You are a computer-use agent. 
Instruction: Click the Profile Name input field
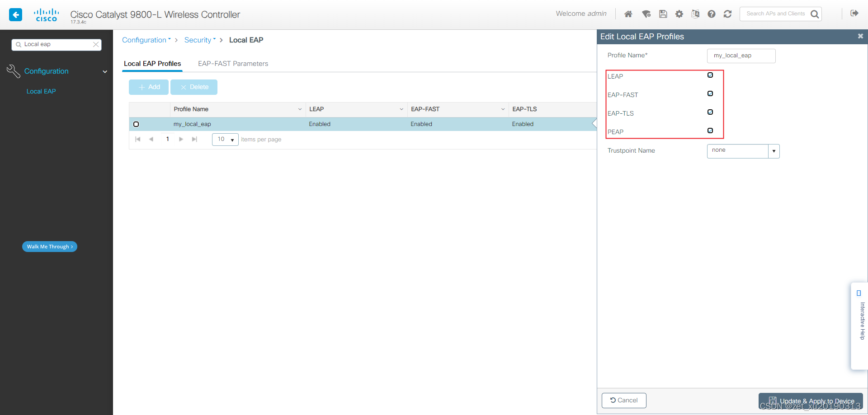(x=741, y=56)
